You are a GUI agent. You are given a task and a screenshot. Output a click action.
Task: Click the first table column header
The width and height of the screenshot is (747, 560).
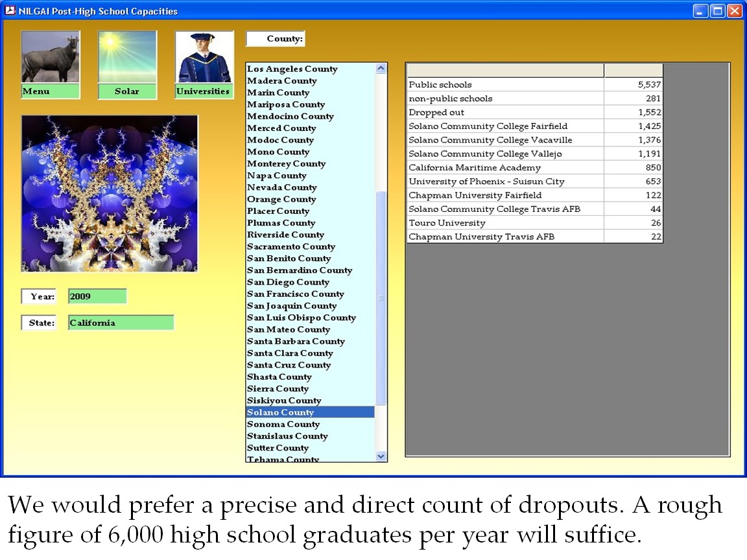pyautogui.click(x=506, y=71)
